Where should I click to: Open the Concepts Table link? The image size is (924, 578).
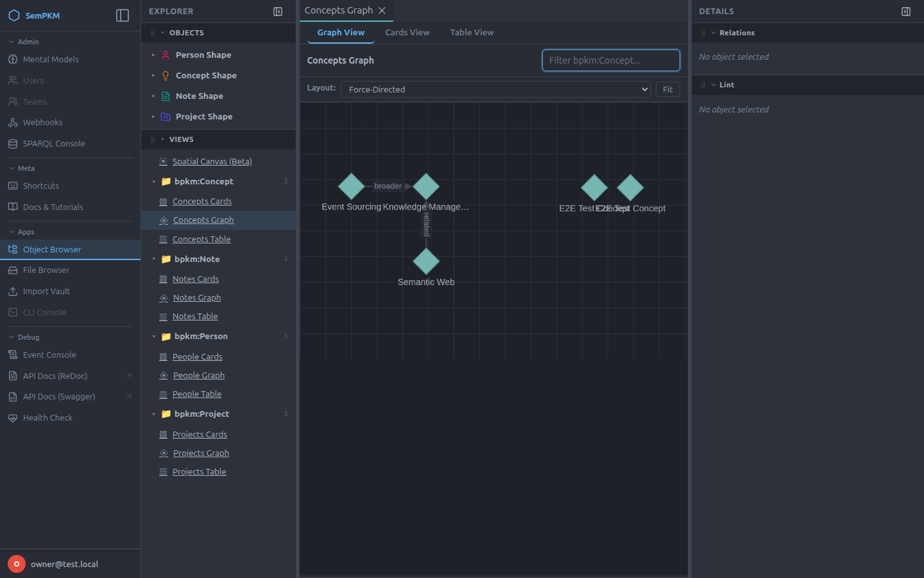[x=201, y=240]
